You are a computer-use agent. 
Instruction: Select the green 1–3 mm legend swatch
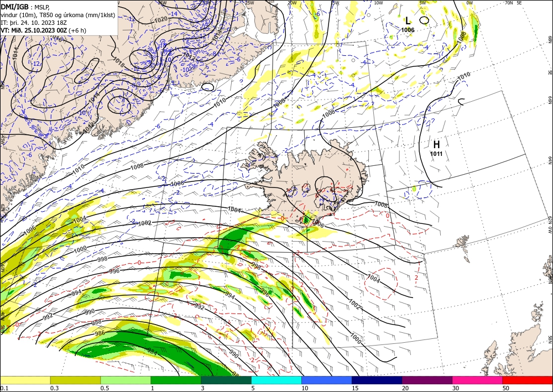click(176, 380)
